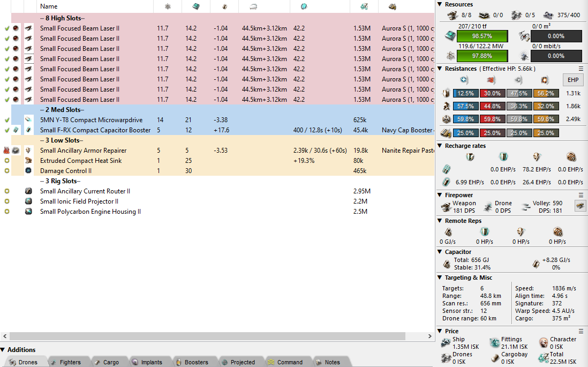The height and width of the screenshot is (367, 588).
Task: Click the ammo column header icon
Action: pyautogui.click(x=393, y=6)
